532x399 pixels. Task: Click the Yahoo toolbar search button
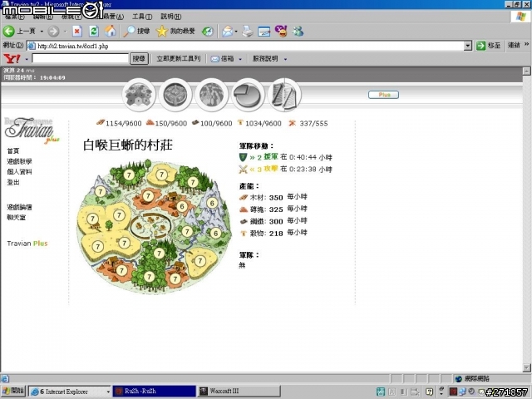[x=139, y=59]
